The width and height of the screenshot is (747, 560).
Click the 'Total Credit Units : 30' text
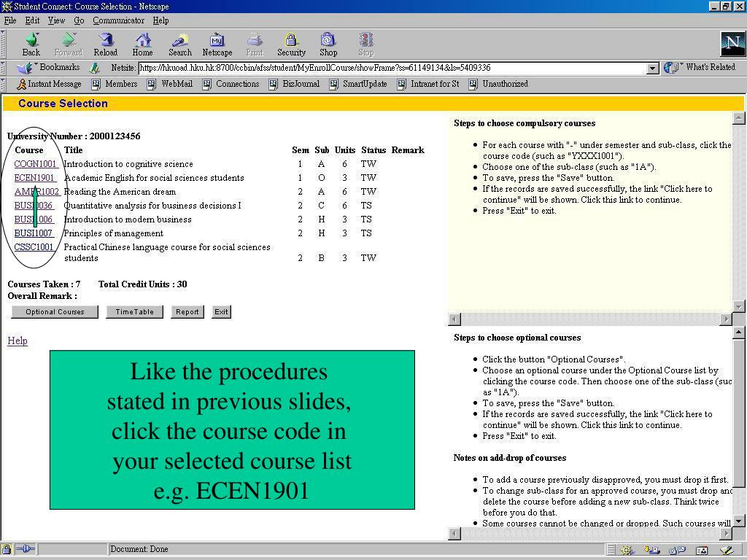[143, 284]
